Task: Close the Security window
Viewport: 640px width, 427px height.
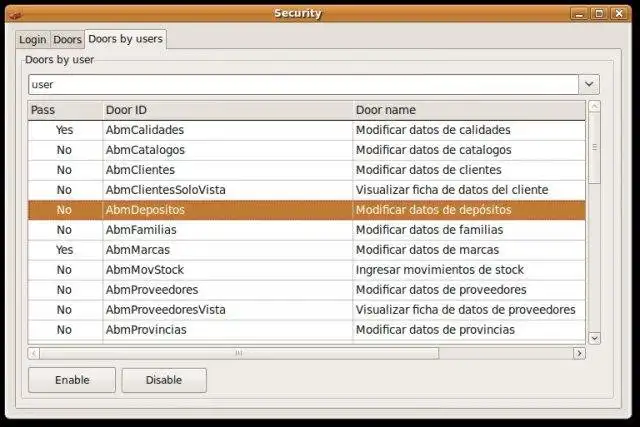Action: [x=619, y=13]
